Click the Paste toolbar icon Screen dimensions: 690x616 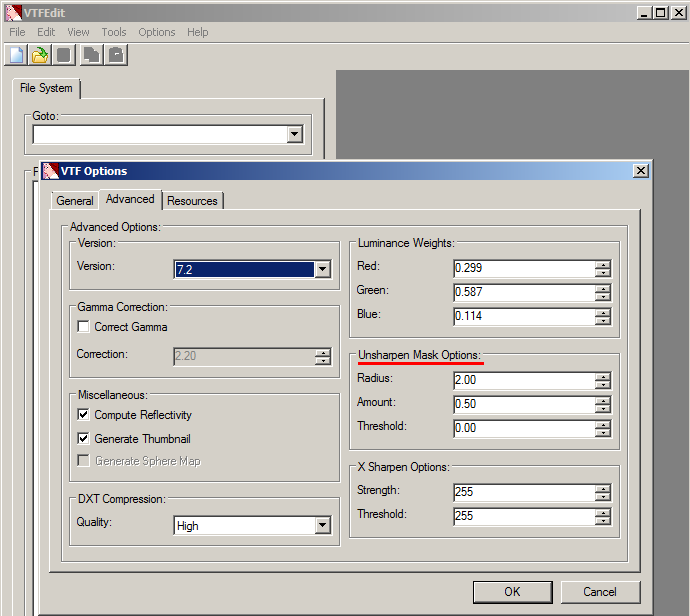pos(116,55)
